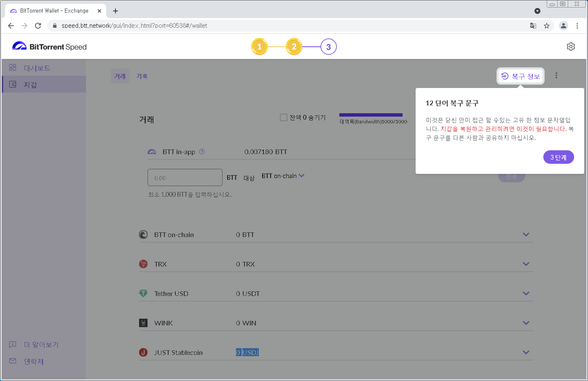Viewport: 588px width, 381px height.
Task: Click the 12 단어 복구 문구 heading
Action: coord(452,103)
